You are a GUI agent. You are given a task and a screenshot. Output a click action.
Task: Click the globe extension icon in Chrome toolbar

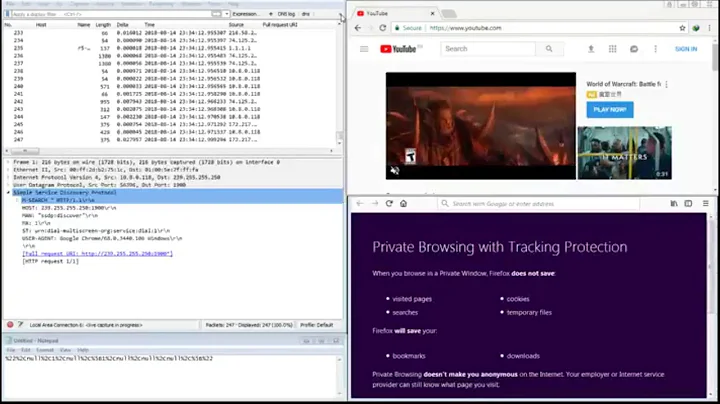click(x=696, y=28)
